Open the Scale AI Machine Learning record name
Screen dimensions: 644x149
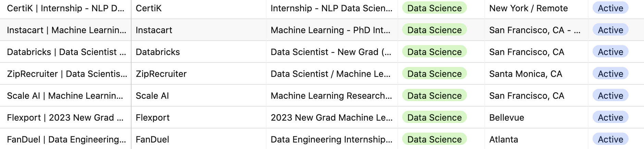click(65, 96)
